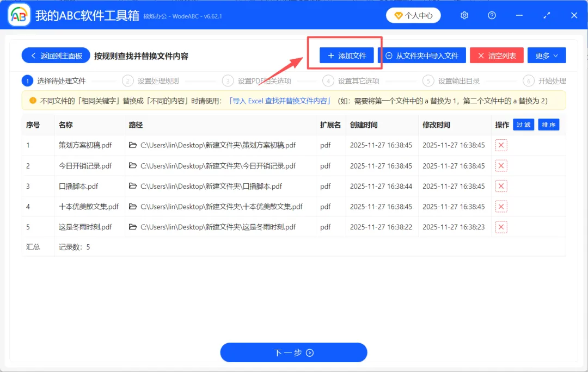The height and width of the screenshot is (372, 588).
Task: Expand the 更多 dropdown menu
Action: tap(547, 55)
